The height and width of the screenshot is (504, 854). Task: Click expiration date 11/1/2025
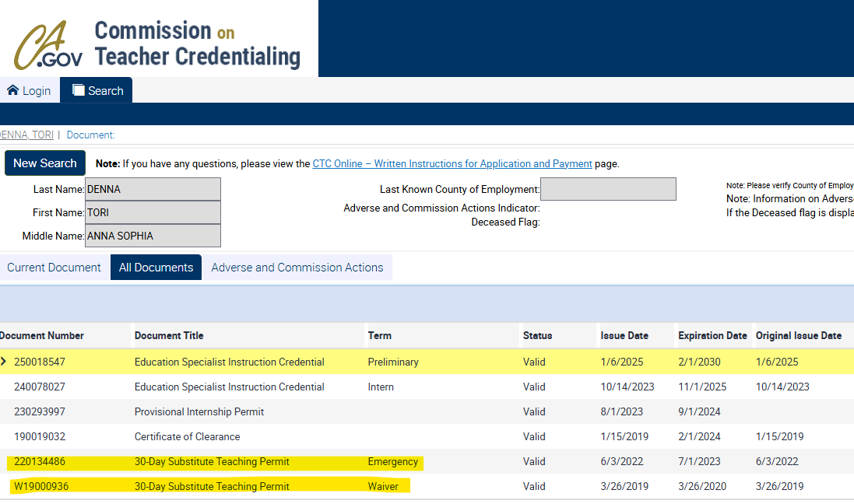703,387
